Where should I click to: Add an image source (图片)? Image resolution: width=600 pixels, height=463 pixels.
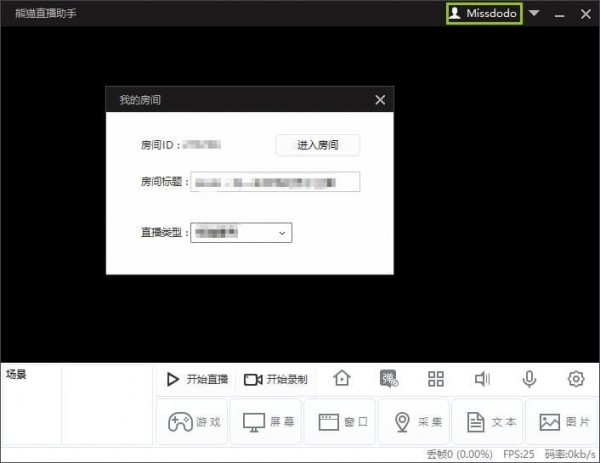click(x=561, y=422)
